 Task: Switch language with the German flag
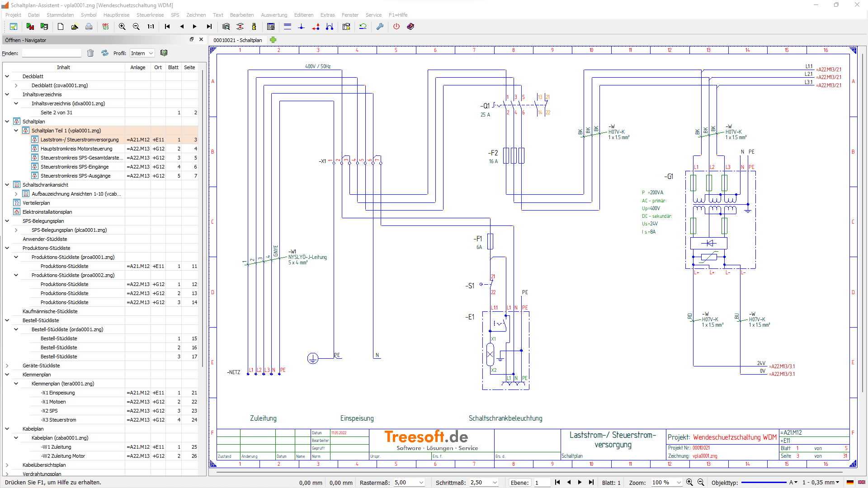pos(850,483)
